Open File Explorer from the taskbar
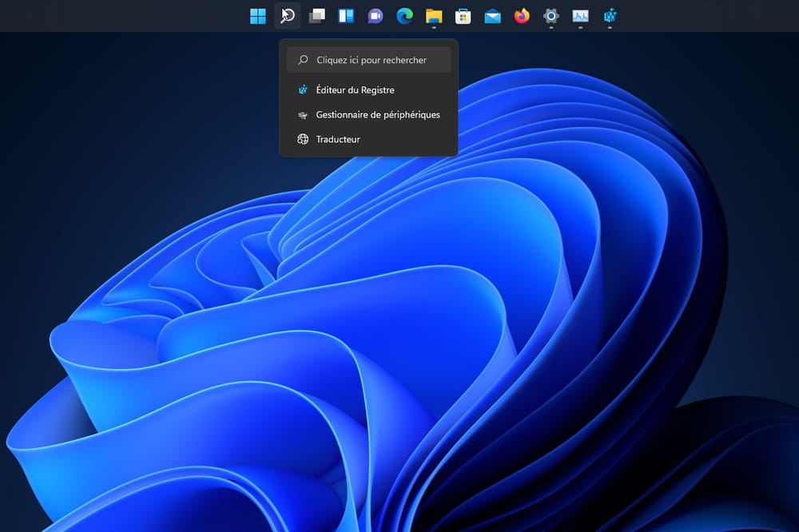The width and height of the screenshot is (799, 532). [434, 16]
